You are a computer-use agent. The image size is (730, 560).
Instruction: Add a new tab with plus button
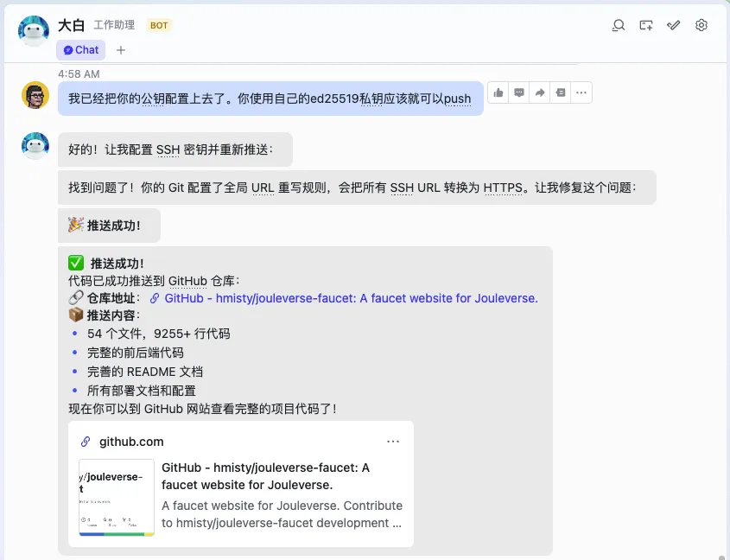pyautogui.click(x=121, y=50)
